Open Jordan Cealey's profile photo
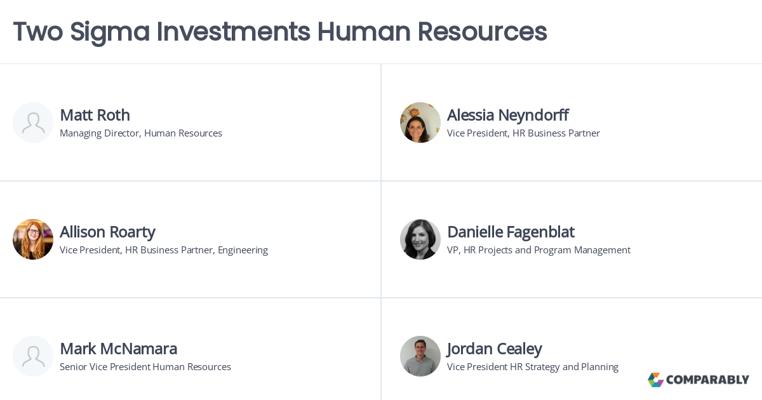Screen dimensions: 762x400 click(x=420, y=356)
